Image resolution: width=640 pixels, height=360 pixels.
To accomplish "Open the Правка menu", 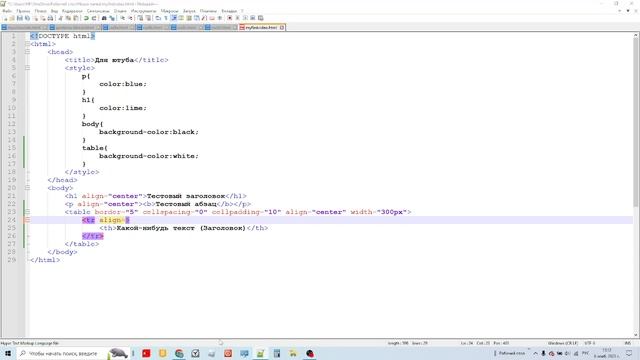I will coord(23,11).
